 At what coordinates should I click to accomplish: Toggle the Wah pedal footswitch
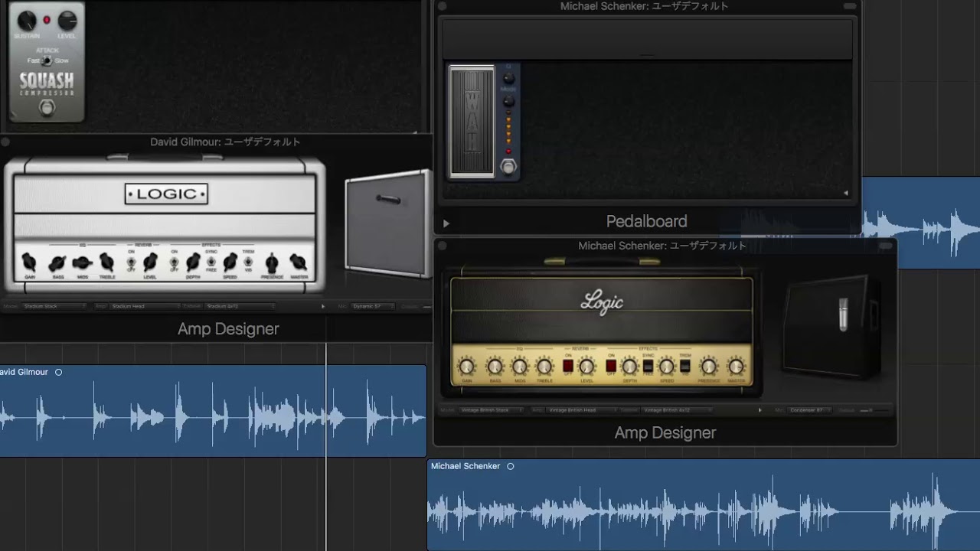[x=508, y=166]
